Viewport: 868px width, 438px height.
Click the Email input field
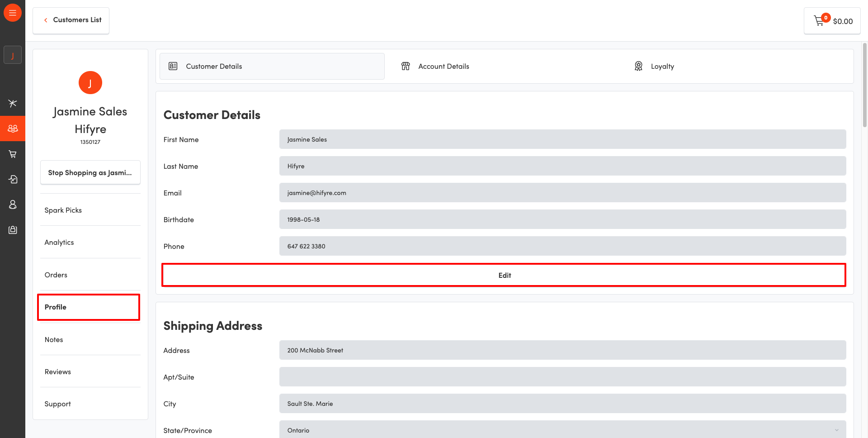tap(562, 193)
